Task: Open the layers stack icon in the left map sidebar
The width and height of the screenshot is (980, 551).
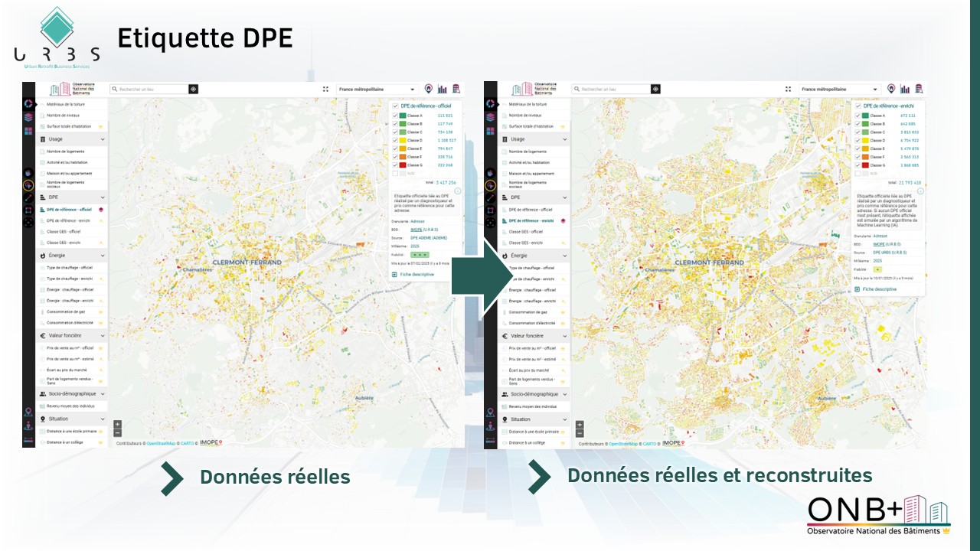Action: tap(28, 117)
